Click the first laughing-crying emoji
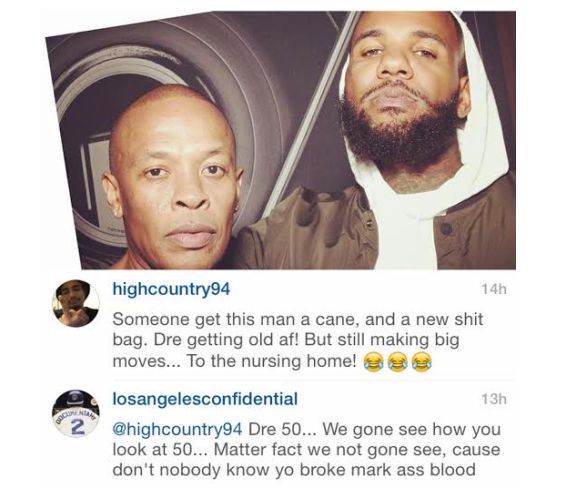 pos(372,362)
